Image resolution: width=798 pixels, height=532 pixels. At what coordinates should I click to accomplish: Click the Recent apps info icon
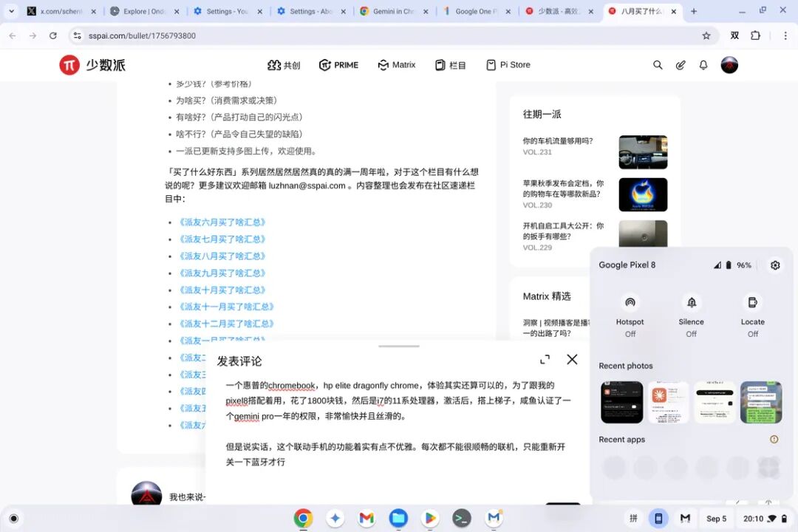(774, 440)
